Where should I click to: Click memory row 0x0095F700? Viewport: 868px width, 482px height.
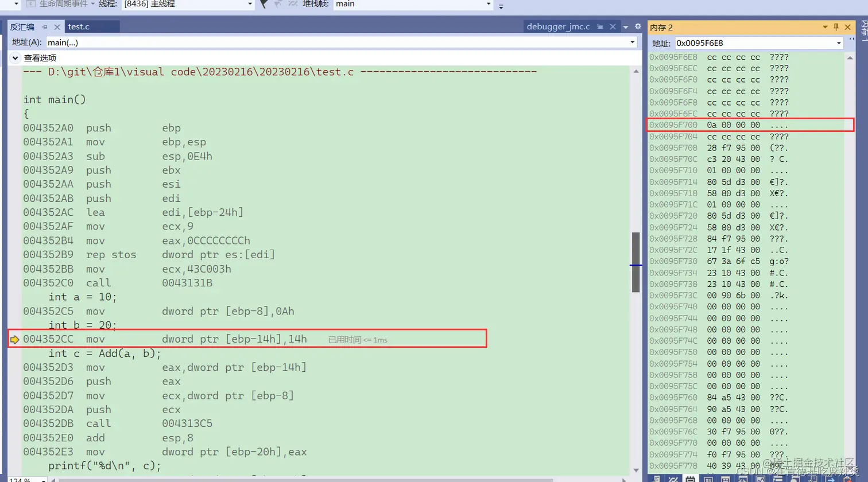719,125
